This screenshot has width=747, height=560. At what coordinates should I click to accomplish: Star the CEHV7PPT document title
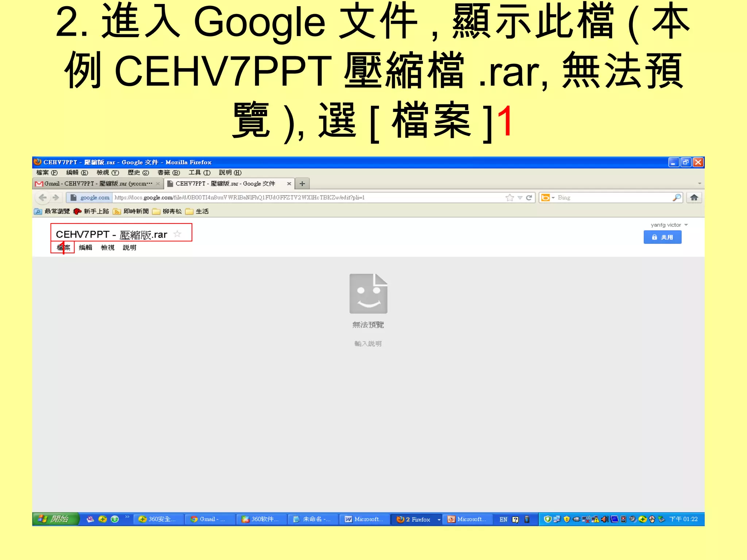[177, 234]
